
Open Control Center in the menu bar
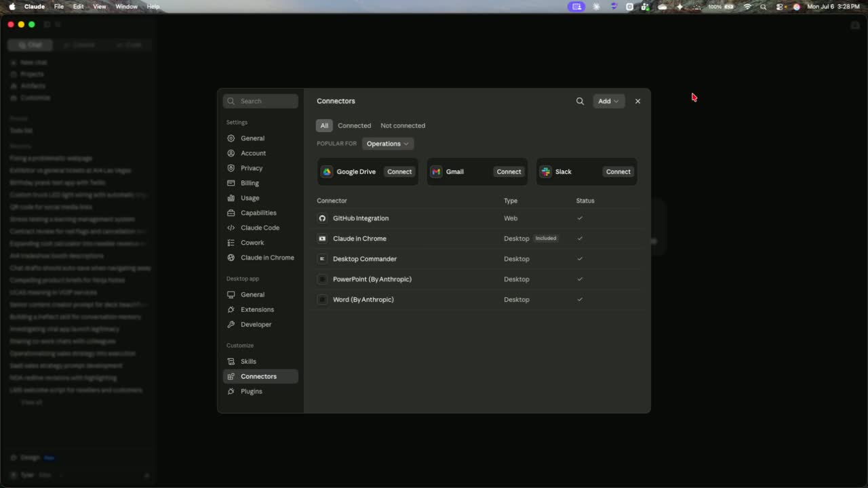(780, 6)
